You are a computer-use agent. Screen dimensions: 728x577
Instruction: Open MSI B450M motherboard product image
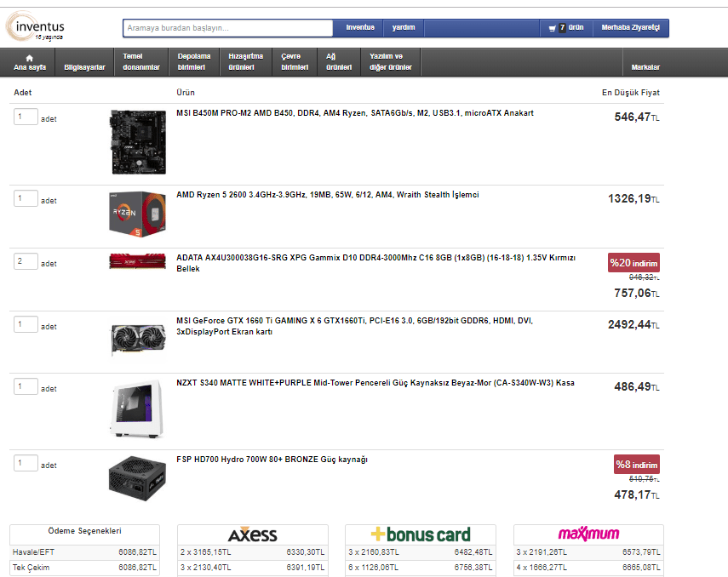(x=138, y=142)
